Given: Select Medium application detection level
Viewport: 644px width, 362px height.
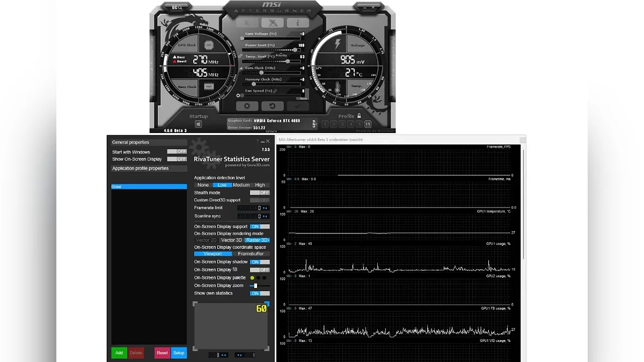Looking at the screenshot, I should (x=241, y=185).
